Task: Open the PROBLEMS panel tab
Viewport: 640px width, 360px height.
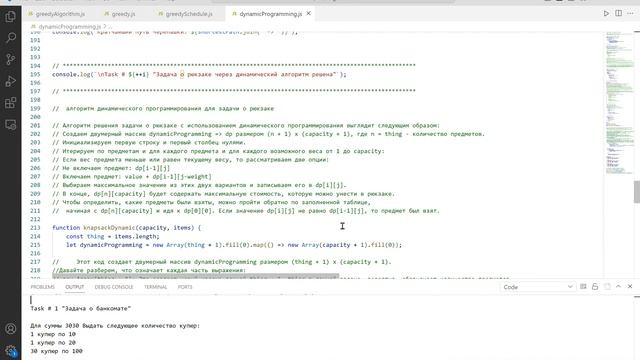Action: pos(42,287)
